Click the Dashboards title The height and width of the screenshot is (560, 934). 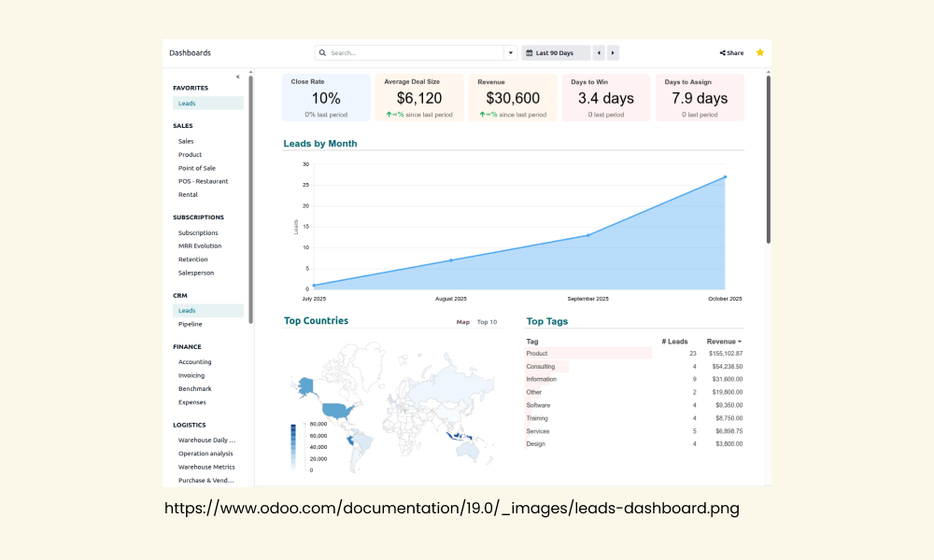(190, 53)
